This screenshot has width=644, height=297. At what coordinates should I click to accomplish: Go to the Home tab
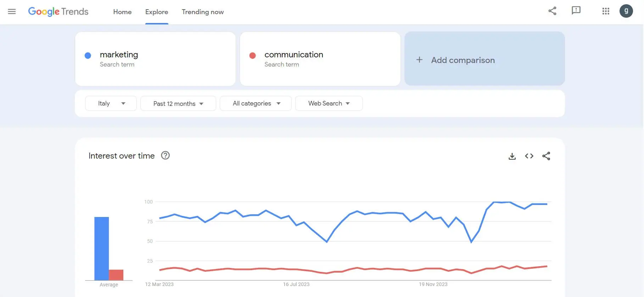122,12
